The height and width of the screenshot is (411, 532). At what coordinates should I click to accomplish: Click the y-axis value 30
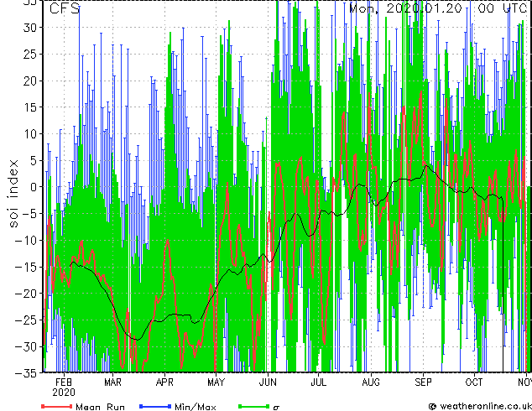(x=29, y=28)
